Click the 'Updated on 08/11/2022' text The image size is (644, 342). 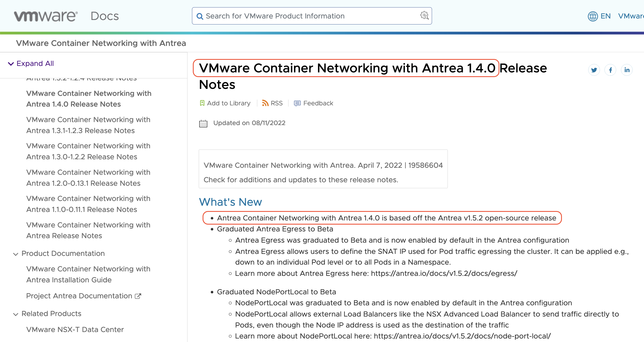tap(249, 123)
